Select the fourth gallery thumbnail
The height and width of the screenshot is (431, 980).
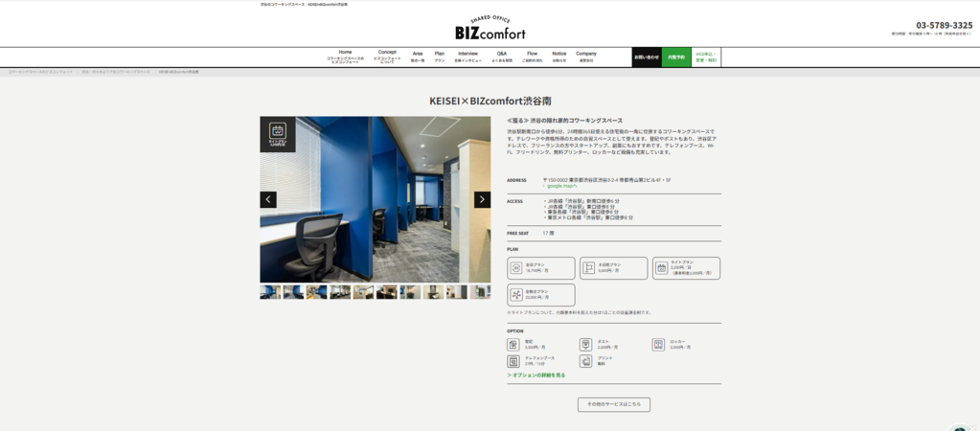341,292
